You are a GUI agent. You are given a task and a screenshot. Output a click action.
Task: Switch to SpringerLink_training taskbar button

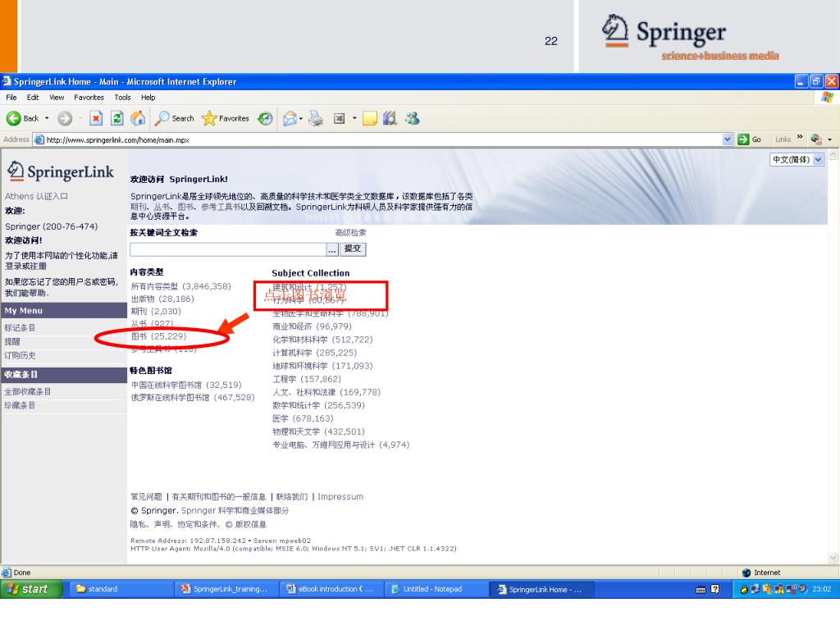click(x=226, y=589)
